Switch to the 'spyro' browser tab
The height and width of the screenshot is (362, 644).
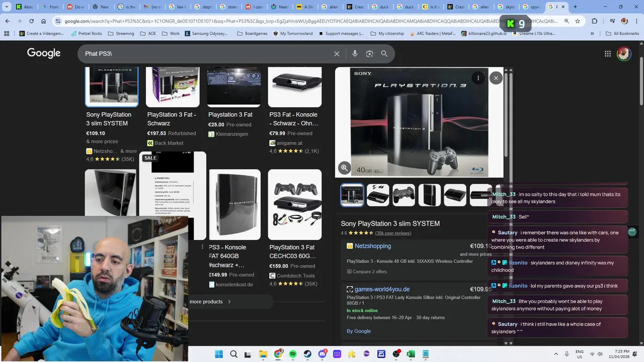pos(531,7)
